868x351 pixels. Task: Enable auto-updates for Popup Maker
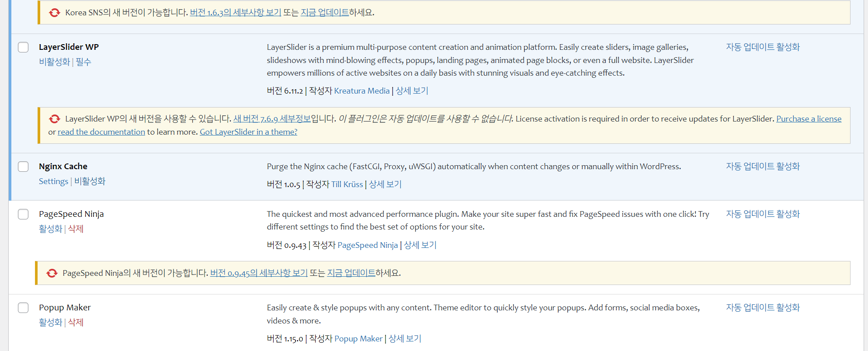[x=763, y=307]
